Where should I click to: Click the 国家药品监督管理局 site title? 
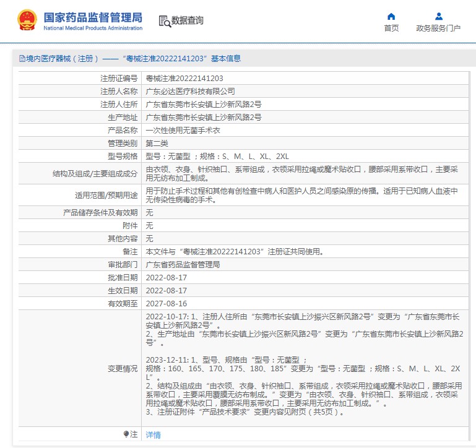coord(93,17)
